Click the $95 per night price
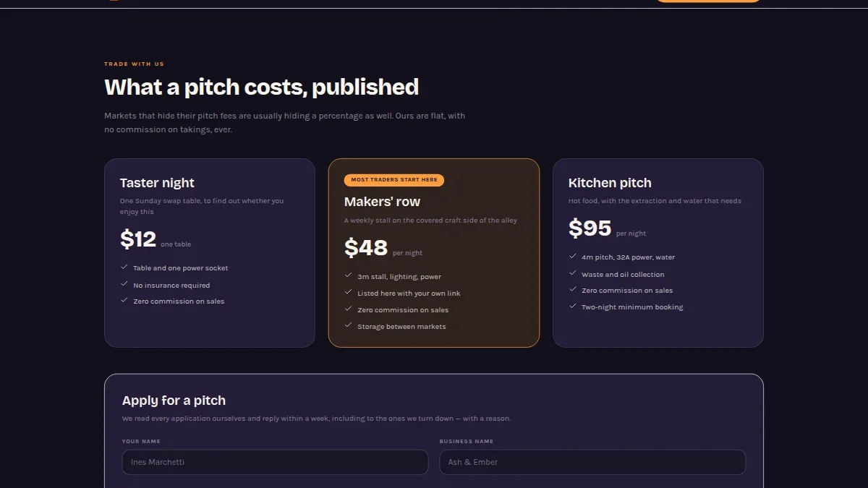This screenshot has height=488, width=868. point(608,228)
